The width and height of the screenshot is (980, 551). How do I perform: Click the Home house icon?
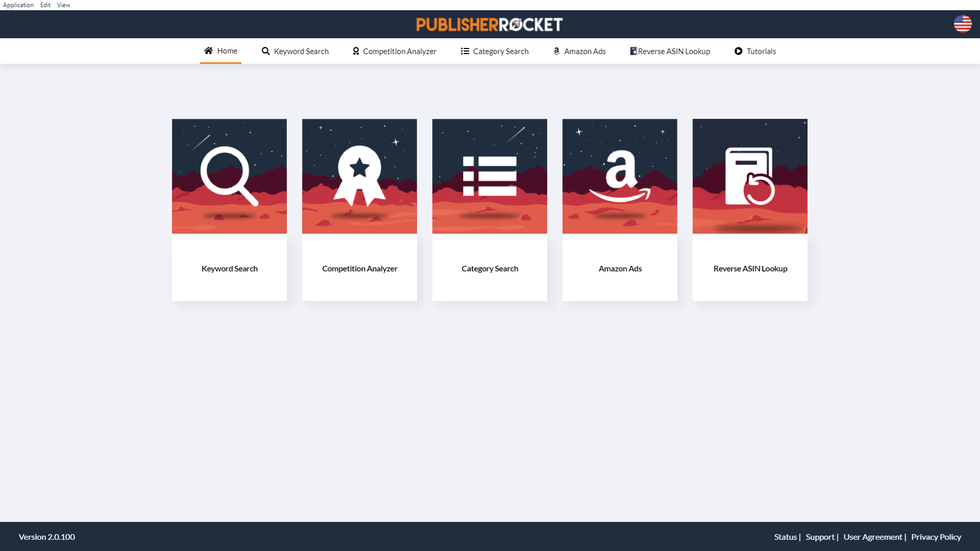click(208, 51)
